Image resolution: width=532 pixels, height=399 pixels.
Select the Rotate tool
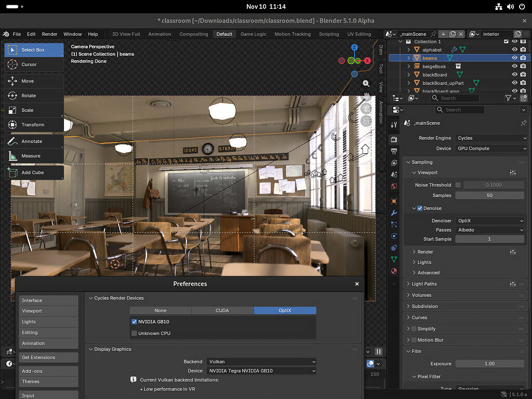[34, 95]
